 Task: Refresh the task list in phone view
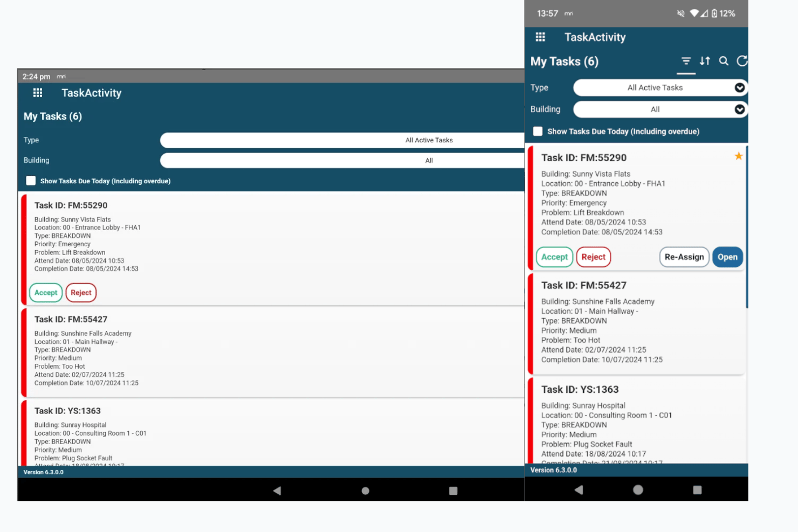(x=742, y=61)
